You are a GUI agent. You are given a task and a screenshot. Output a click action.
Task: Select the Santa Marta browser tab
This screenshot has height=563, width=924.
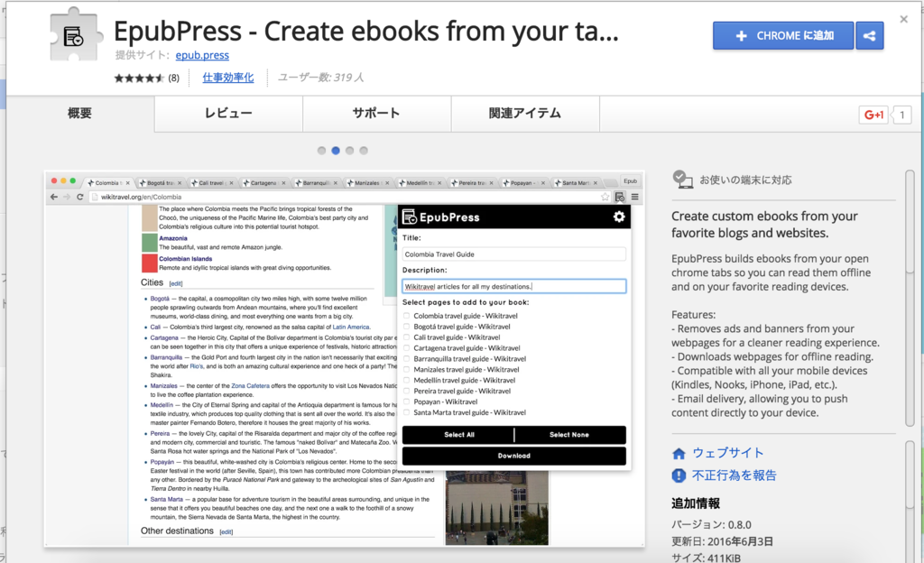[x=577, y=182]
